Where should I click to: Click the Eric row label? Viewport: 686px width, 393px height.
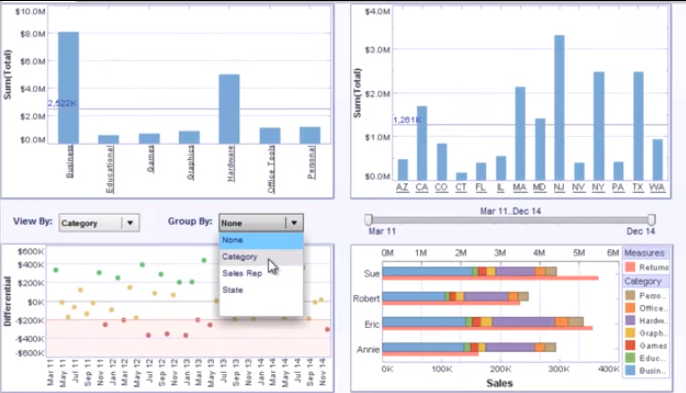[372, 324]
